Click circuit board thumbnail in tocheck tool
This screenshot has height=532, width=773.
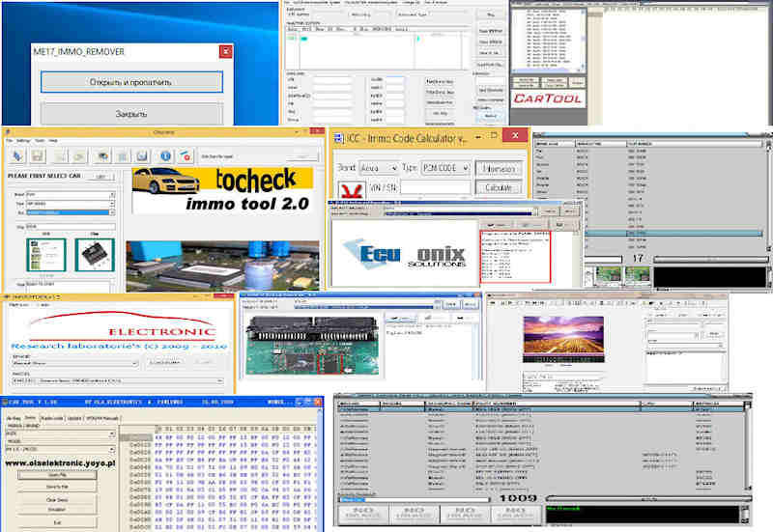click(45, 255)
